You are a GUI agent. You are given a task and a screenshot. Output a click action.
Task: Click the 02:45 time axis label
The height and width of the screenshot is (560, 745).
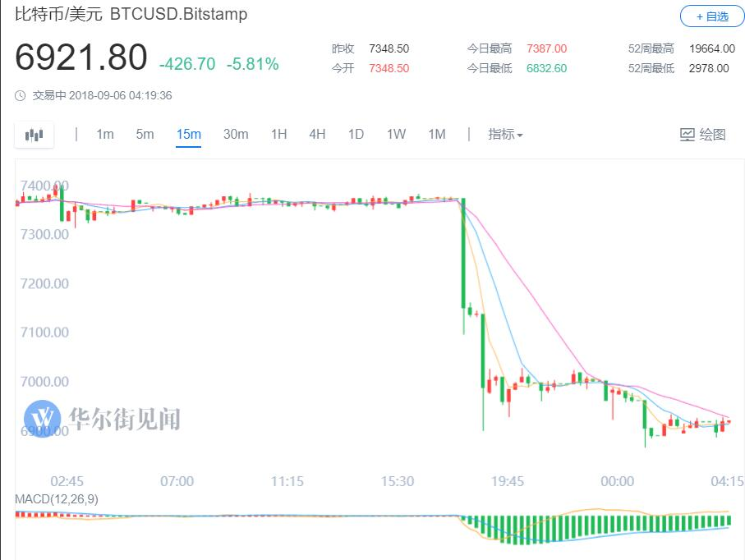[67, 482]
